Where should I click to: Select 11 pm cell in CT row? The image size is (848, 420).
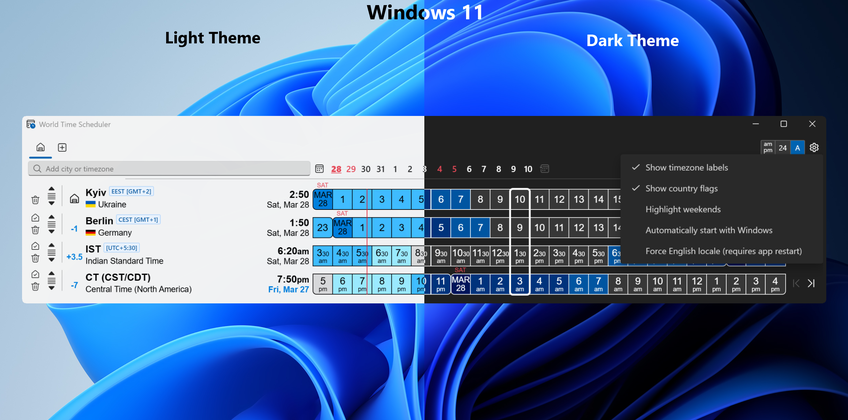[x=441, y=284]
